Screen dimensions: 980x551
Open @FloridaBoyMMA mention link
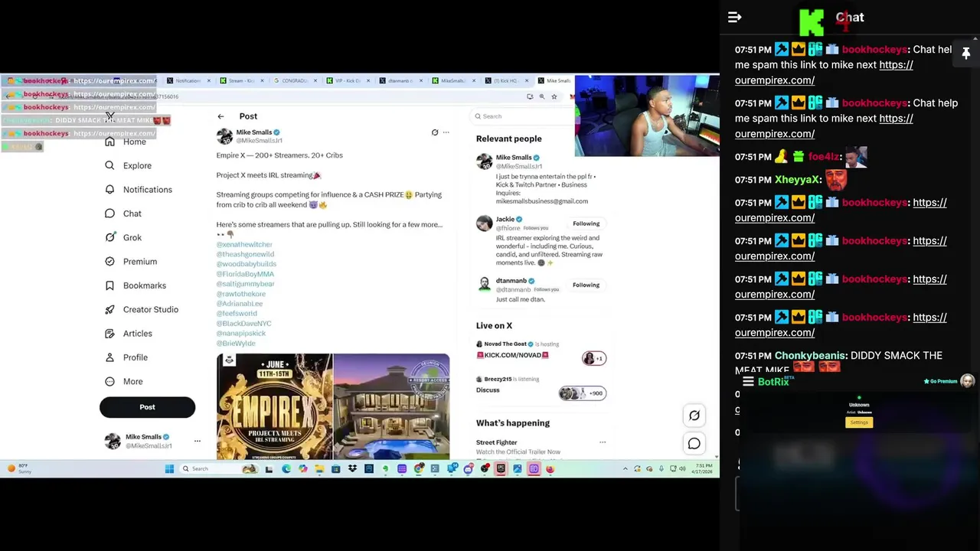(x=245, y=274)
